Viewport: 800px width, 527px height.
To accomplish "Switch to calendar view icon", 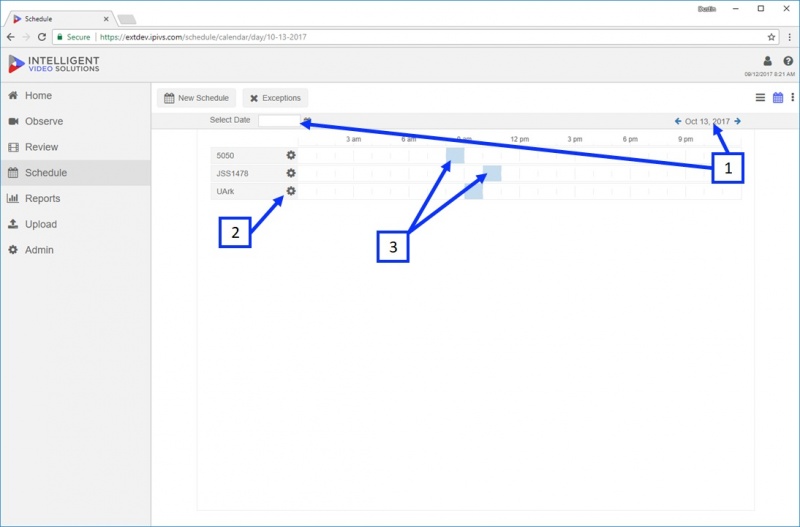I will (778, 97).
